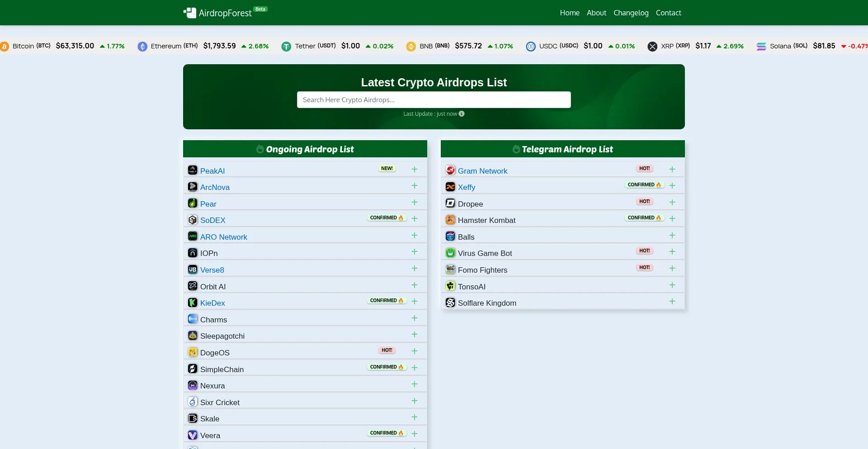Expand the KieDex airdrop details

pos(415,301)
